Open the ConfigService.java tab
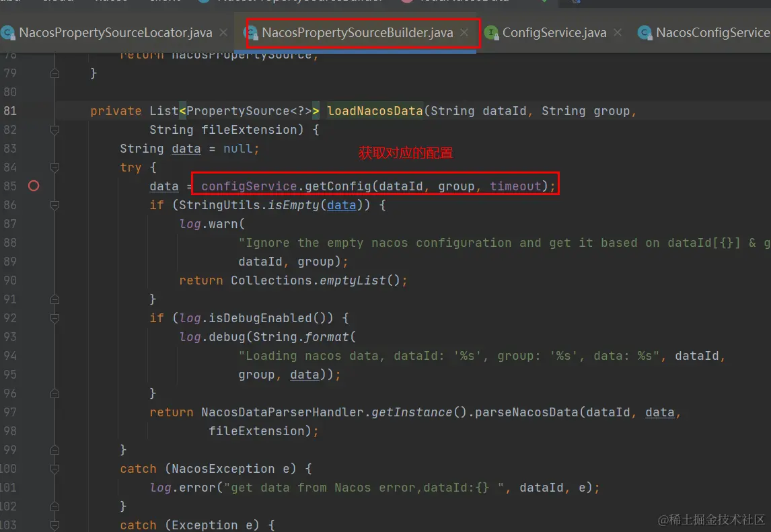Viewport: 771px width, 532px height. pos(554,33)
